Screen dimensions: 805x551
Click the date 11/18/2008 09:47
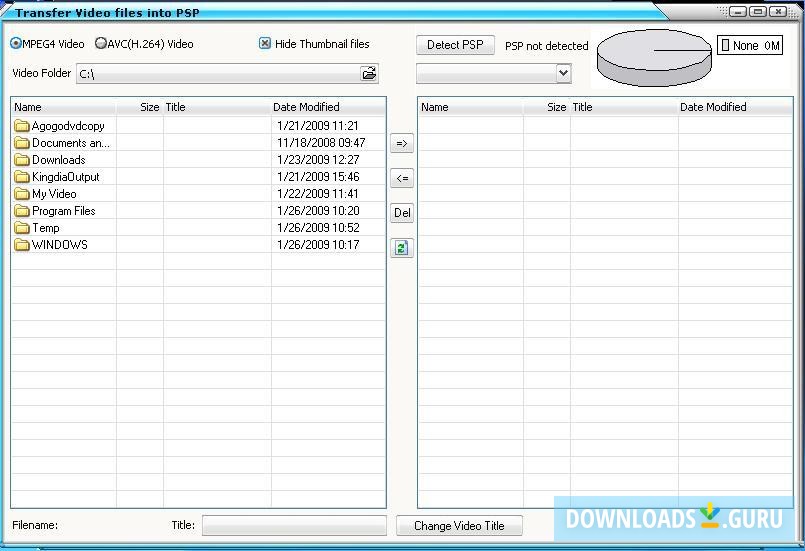pos(321,143)
